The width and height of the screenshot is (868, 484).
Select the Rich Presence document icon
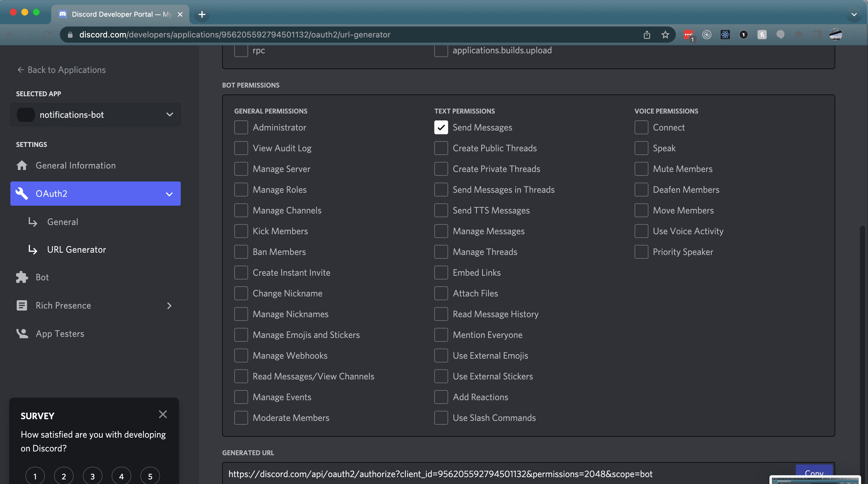pos(22,305)
